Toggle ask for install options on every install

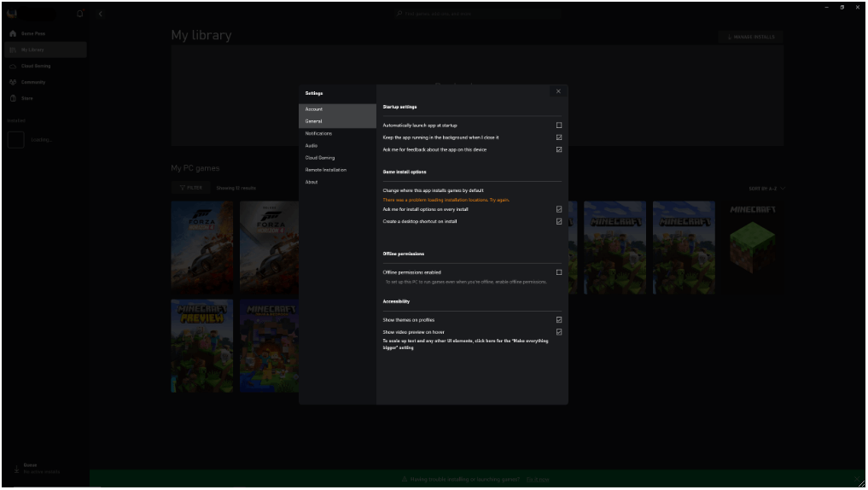click(x=559, y=209)
